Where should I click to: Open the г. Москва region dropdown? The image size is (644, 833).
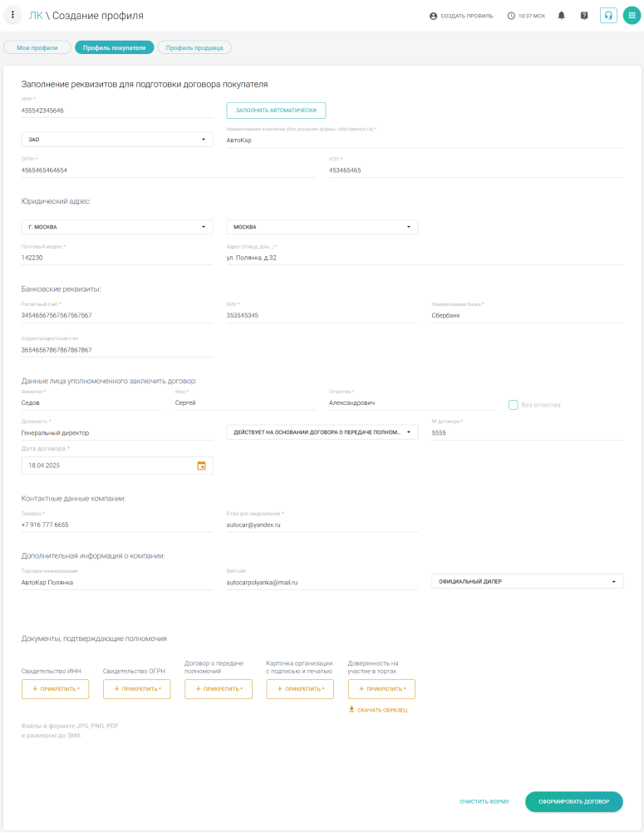(116, 227)
